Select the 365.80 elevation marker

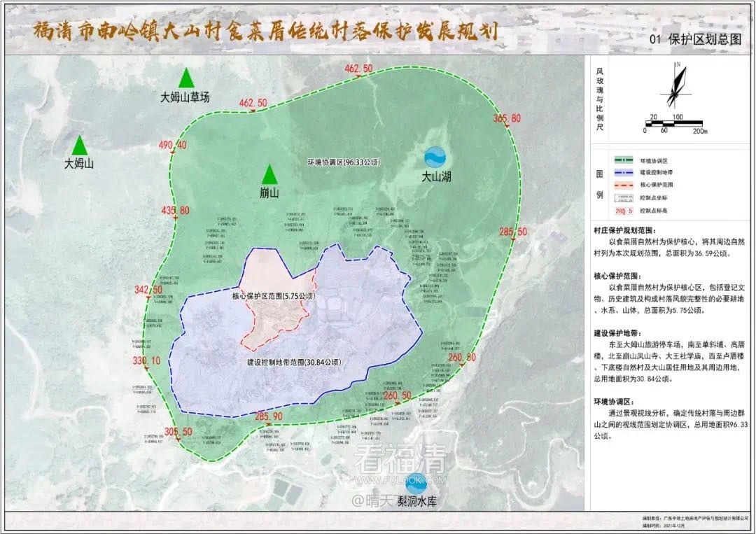[x=507, y=119]
